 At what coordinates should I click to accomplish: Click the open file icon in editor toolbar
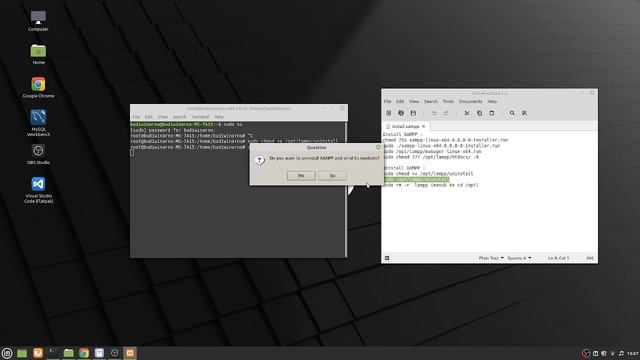click(x=401, y=113)
